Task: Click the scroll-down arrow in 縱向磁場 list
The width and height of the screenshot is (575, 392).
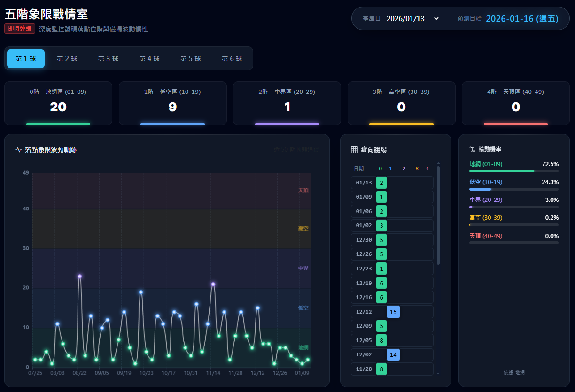Action: [438, 373]
